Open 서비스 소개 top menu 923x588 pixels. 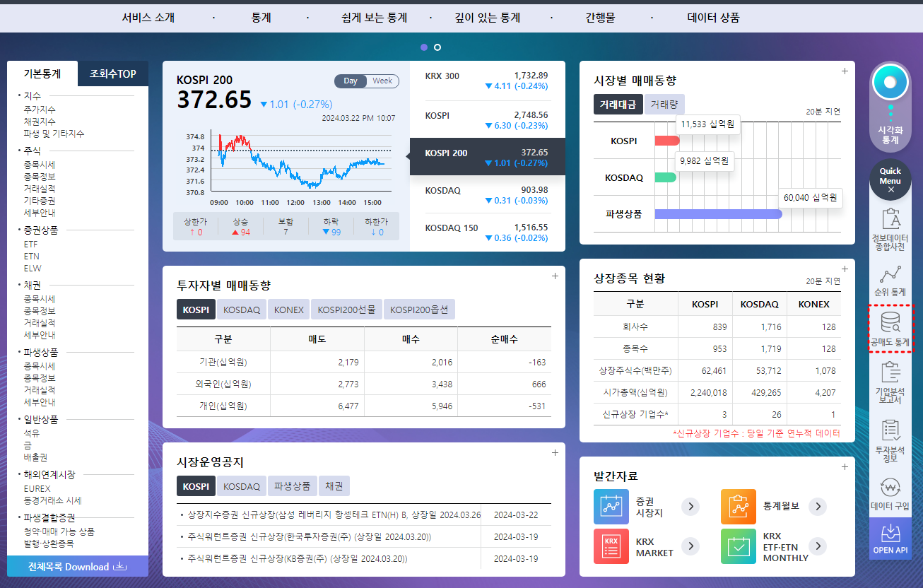pos(148,18)
